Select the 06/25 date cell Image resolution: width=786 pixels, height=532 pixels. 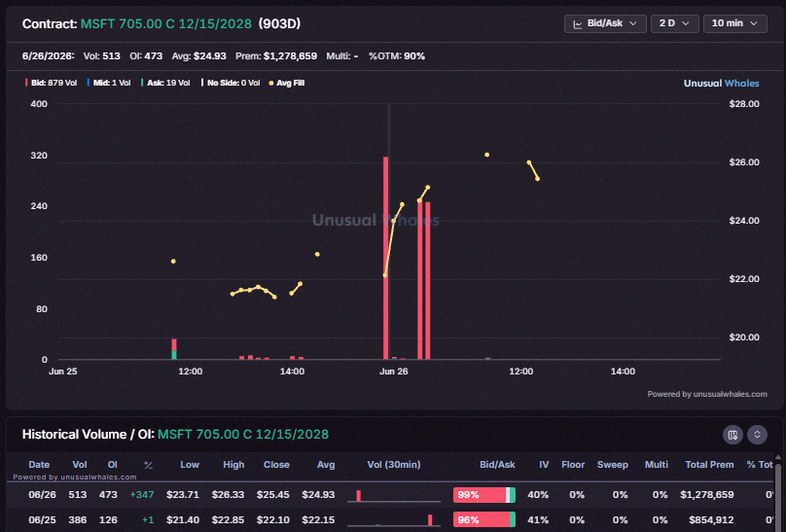(x=42, y=520)
